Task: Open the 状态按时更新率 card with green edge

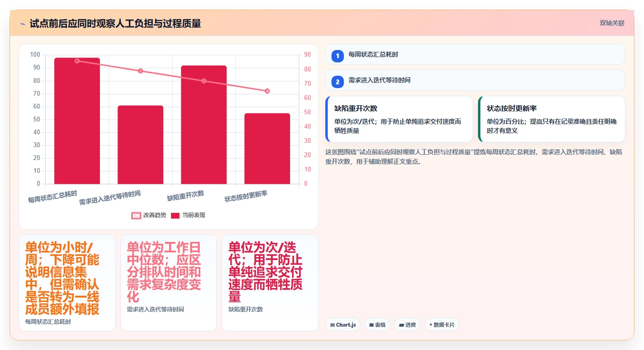Action: coord(552,119)
